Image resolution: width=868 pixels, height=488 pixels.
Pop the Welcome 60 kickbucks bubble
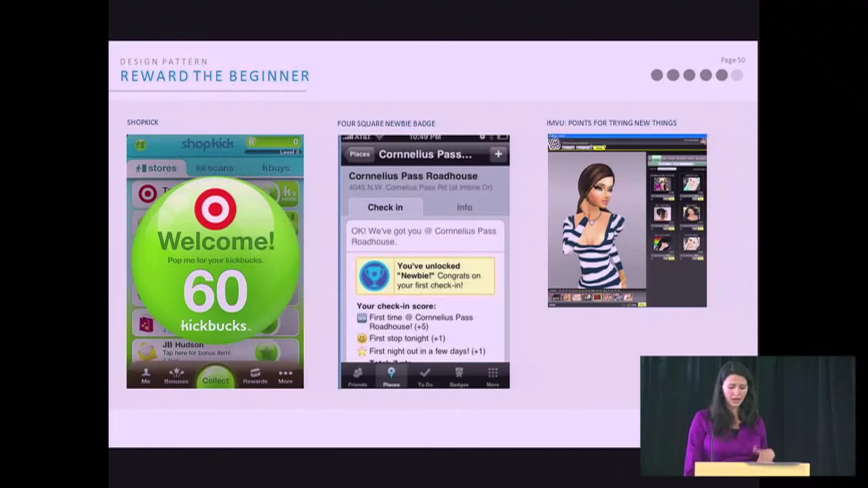click(216, 261)
